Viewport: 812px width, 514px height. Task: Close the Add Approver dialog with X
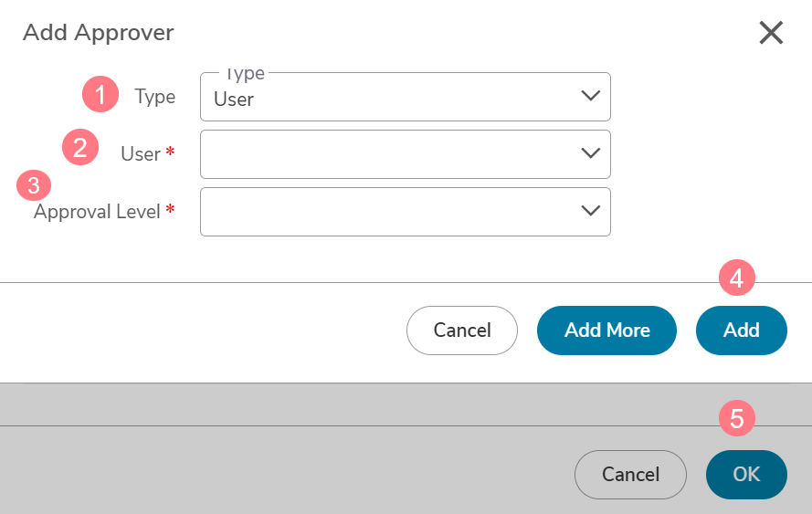click(x=771, y=33)
